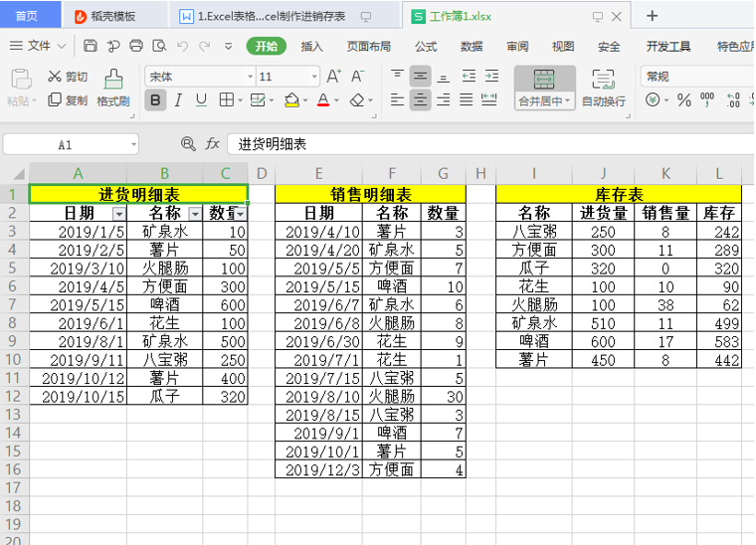
Task: Align text to top of cell
Action: (397, 76)
